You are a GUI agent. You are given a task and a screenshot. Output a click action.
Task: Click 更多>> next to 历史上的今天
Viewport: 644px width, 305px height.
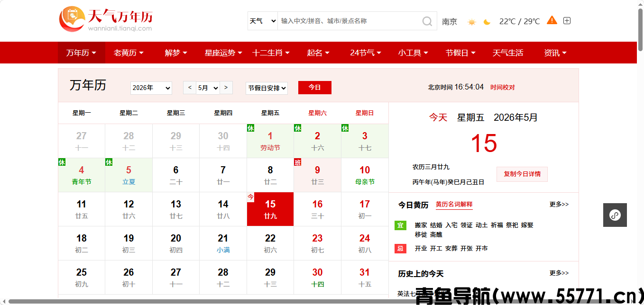559,273
